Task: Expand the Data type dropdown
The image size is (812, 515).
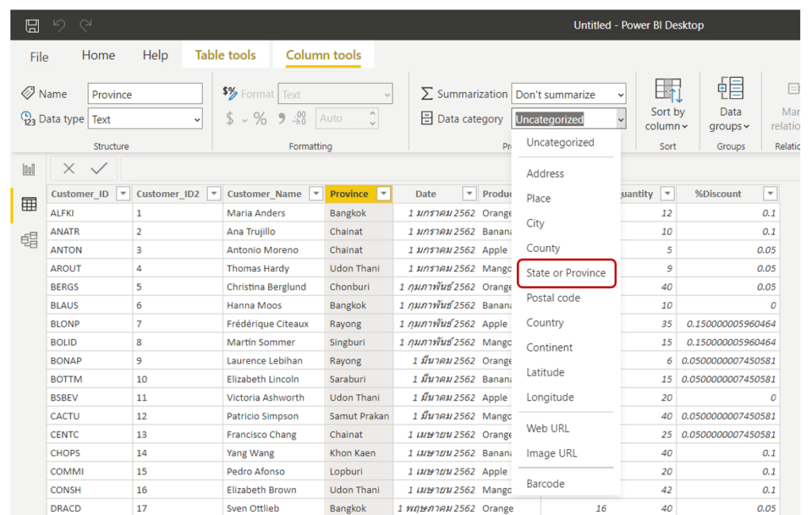Action: pyautogui.click(x=145, y=120)
